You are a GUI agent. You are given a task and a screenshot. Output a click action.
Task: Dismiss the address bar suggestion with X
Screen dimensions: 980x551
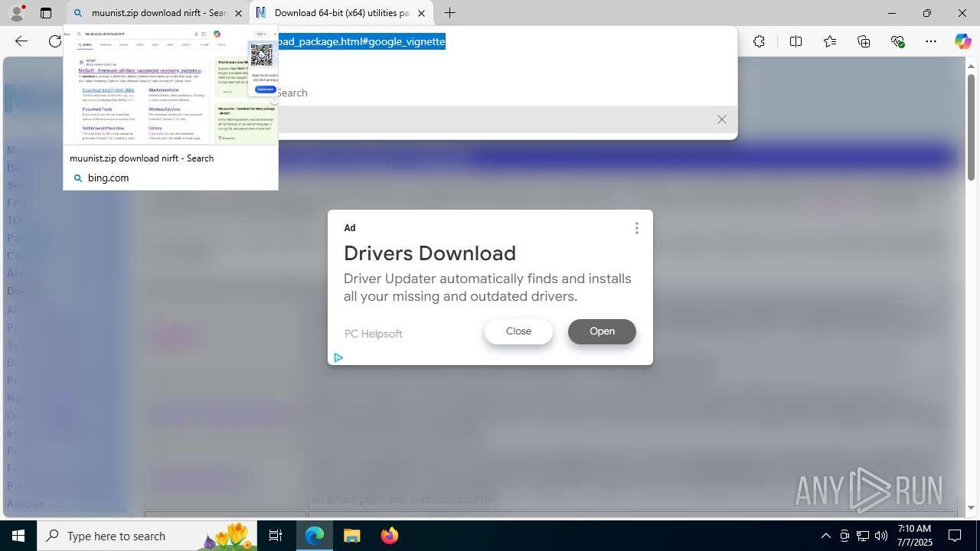click(721, 119)
